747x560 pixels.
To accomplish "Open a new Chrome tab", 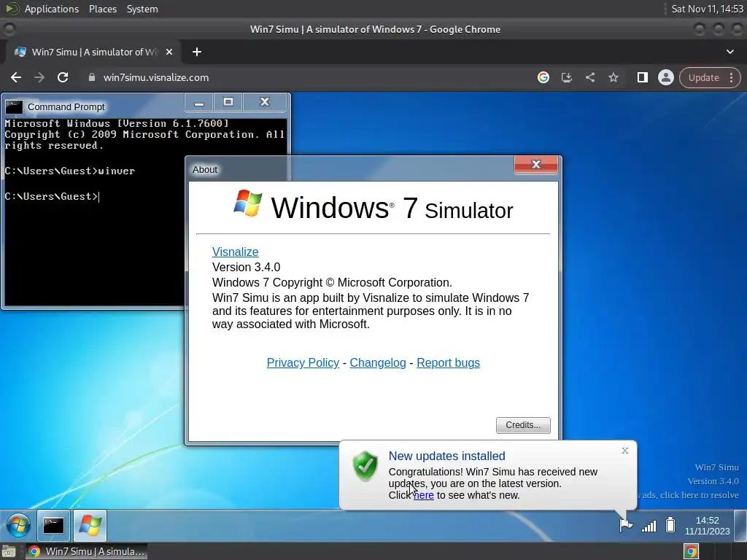I will 197,52.
